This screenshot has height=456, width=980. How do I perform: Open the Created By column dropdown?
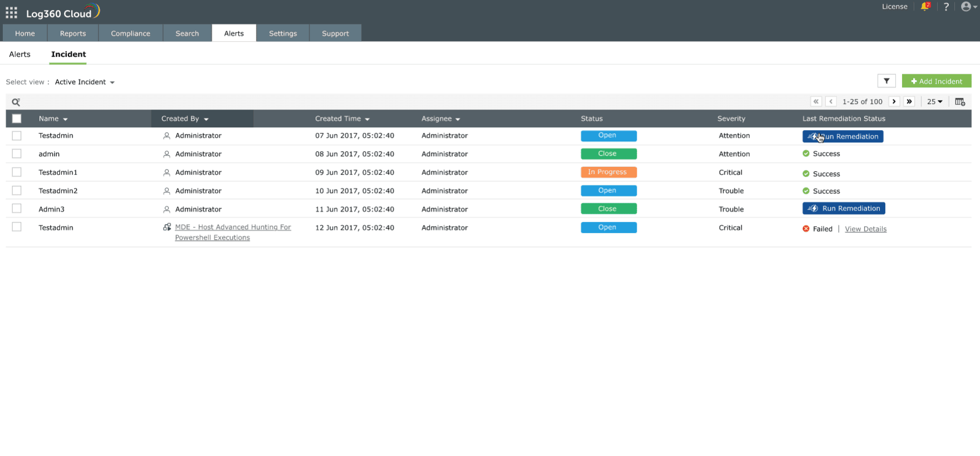coord(206,119)
